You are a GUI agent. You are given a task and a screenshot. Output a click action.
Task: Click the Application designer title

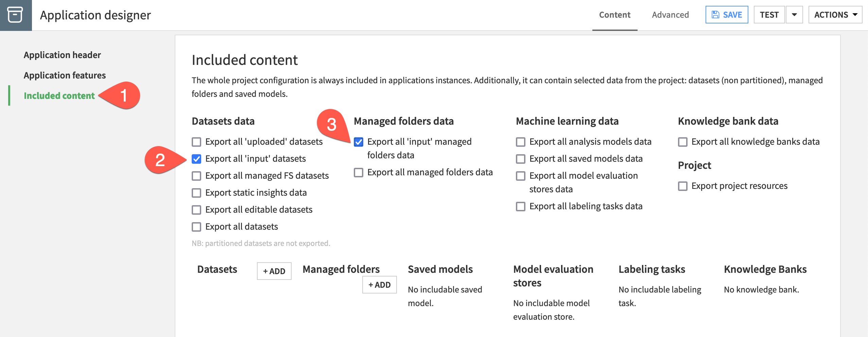(95, 15)
